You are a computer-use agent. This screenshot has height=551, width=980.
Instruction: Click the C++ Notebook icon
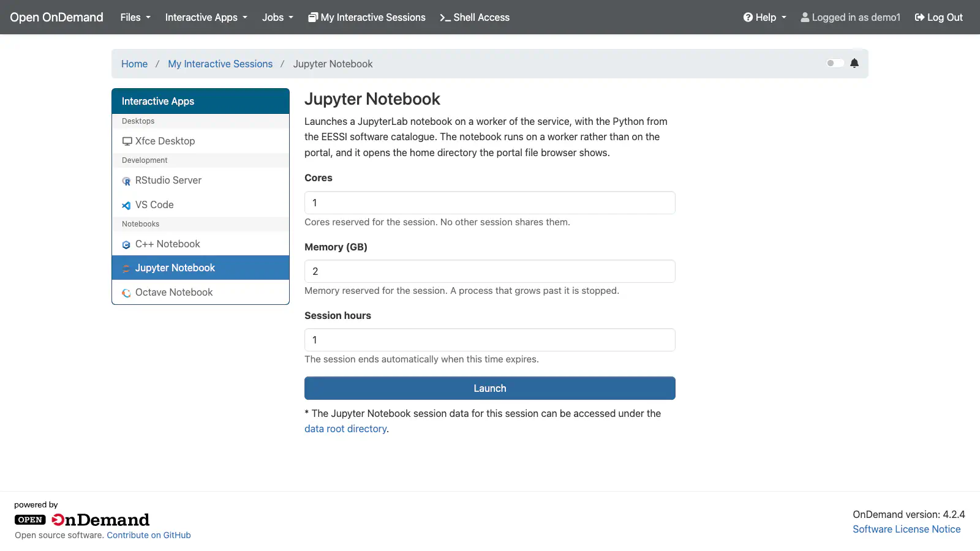(126, 245)
